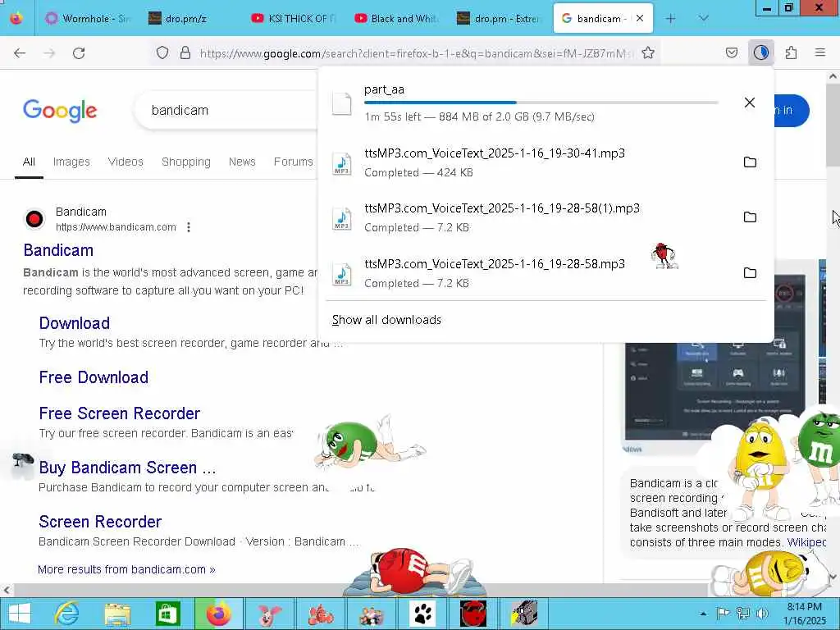Open the Windows Start button
This screenshot has height=630, width=840.
pyautogui.click(x=20, y=614)
